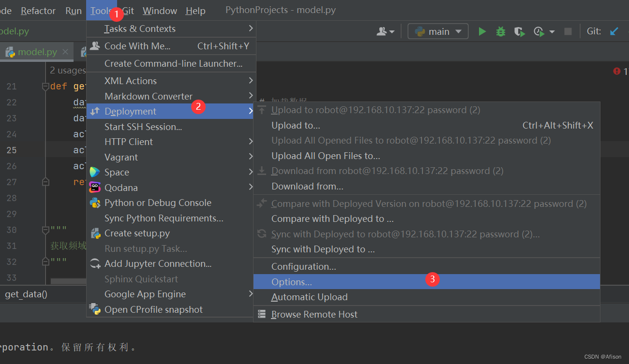Open the Git menu
This screenshot has height=364, width=629.
[128, 11]
